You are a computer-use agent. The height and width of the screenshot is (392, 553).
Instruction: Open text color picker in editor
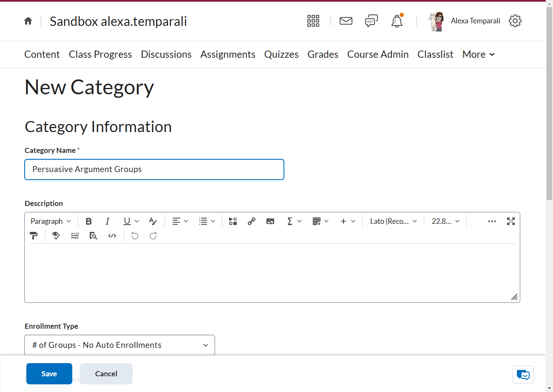tap(153, 221)
